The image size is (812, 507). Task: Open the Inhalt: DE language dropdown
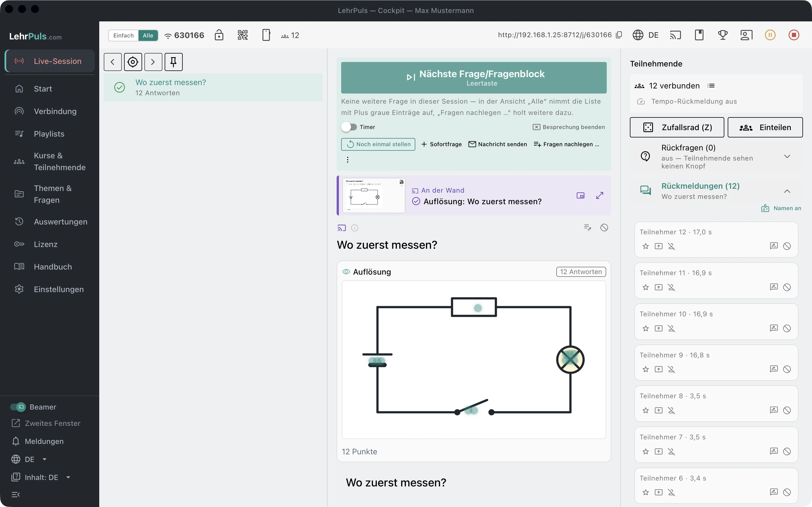[x=41, y=477]
